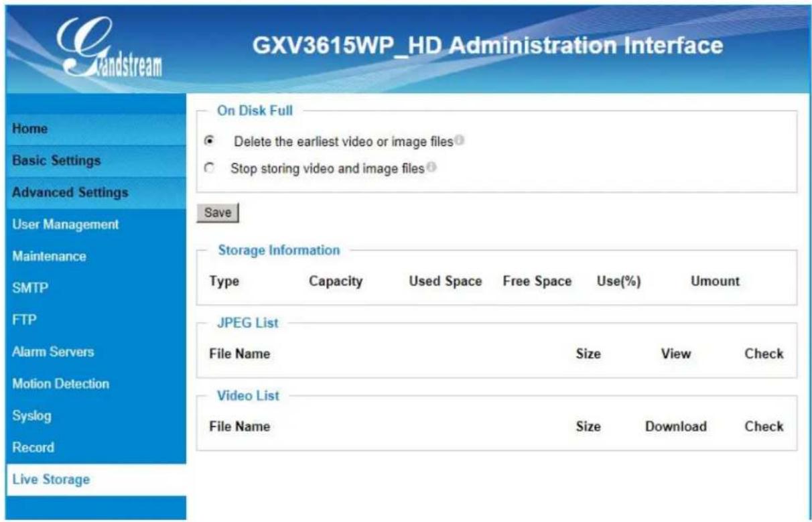Image resolution: width=812 pixels, height=522 pixels.
Task: Click the View column header
Action: tap(676, 354)
